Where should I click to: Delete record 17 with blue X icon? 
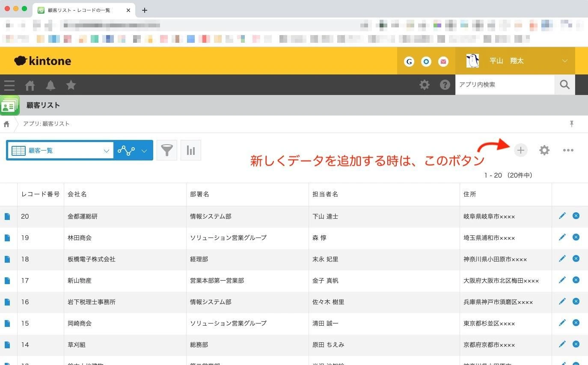tap(576, 280)
